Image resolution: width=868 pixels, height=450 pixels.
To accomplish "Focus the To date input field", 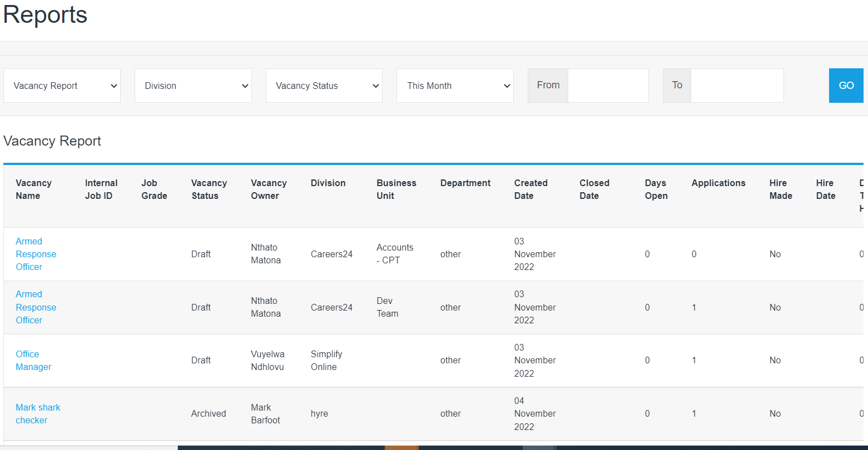I will click(x=737, y=86).
